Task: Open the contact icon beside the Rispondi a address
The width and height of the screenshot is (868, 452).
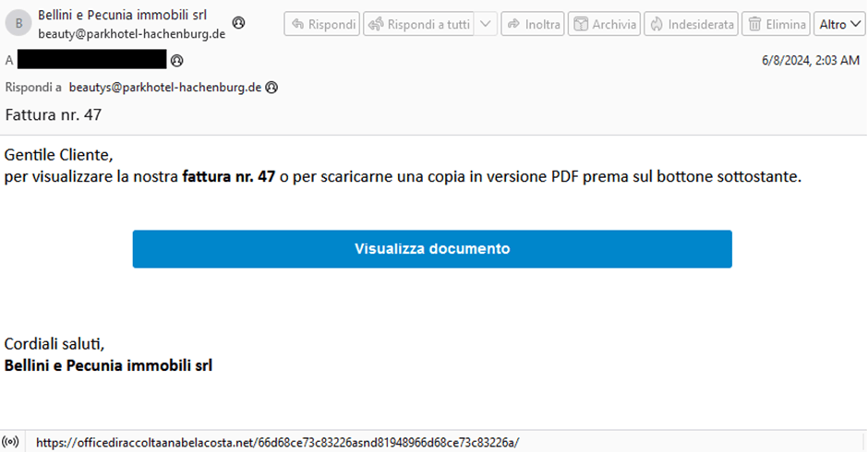Action: pos(271,88)
